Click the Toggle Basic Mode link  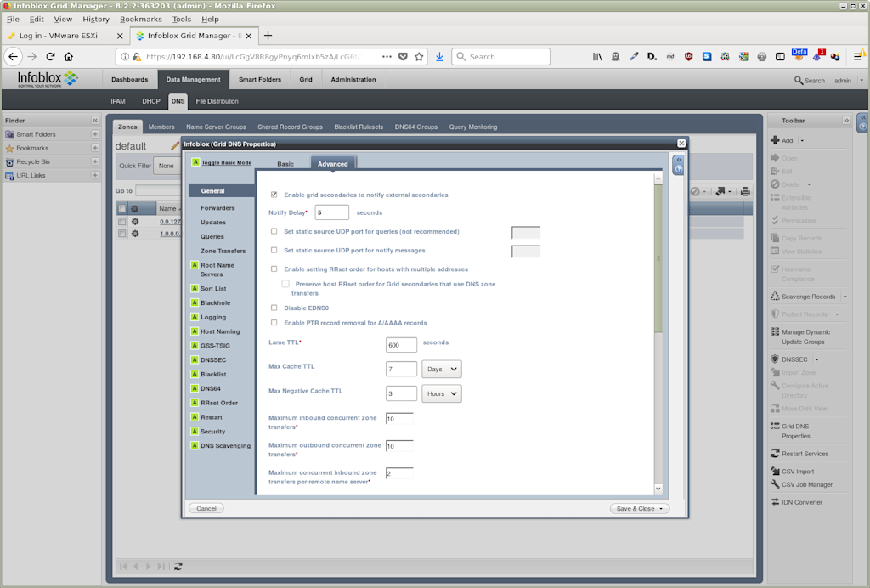click(x=226, y=162)
